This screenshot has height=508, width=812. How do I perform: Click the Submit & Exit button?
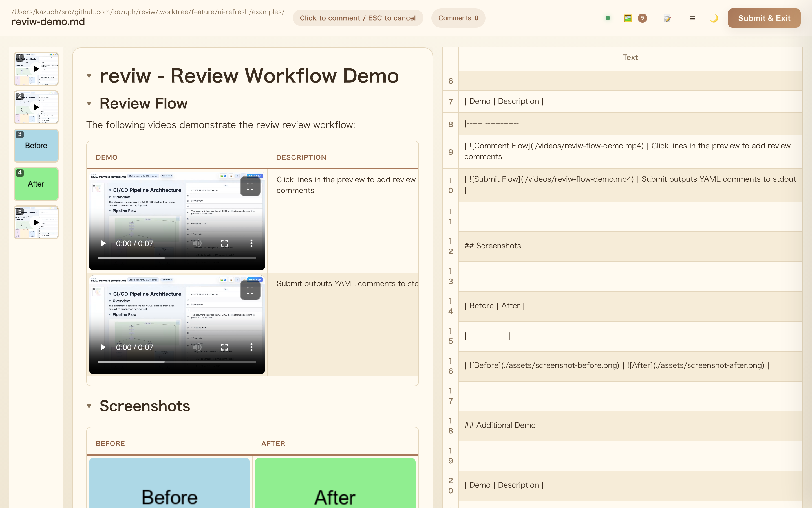(764, 18)
